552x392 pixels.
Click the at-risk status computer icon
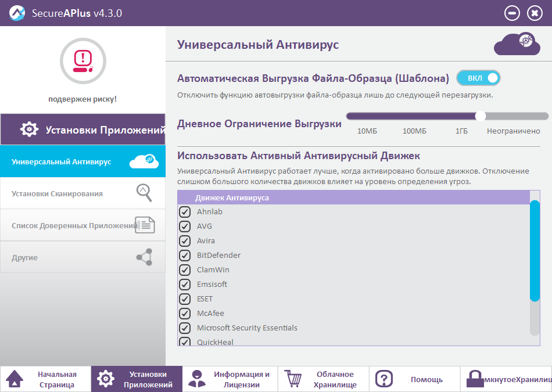point(83,61)
